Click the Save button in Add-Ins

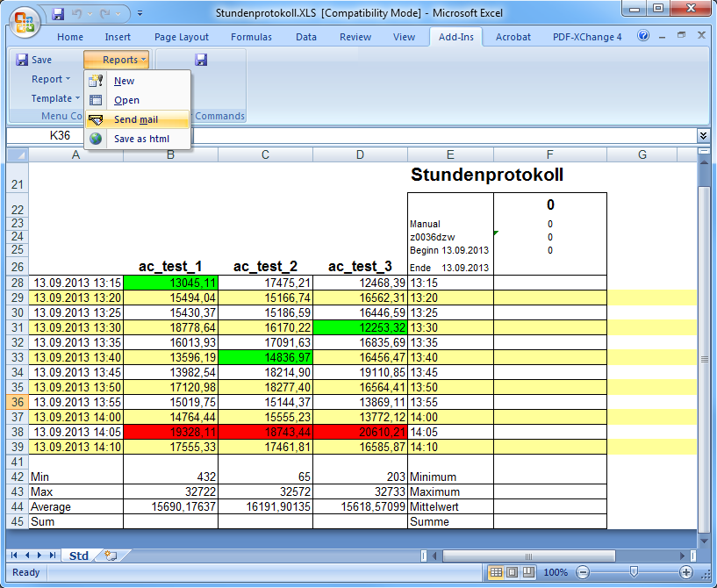click(x=34, y=60)
